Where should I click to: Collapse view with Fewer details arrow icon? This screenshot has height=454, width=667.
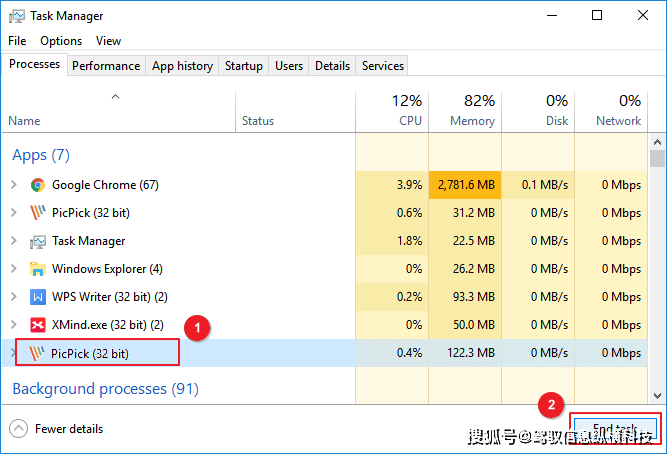(18, 429)
